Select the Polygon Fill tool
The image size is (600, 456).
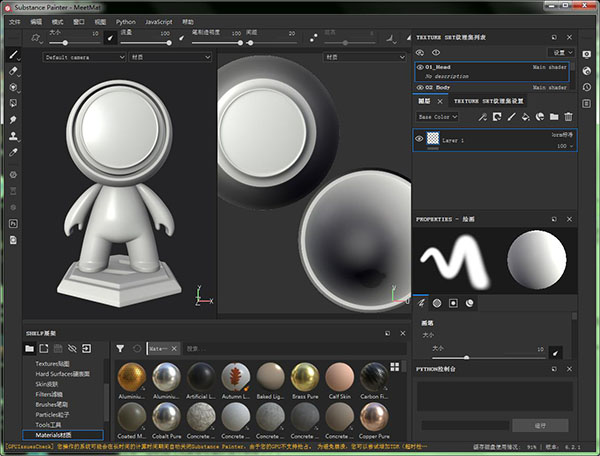pyautogui.click(x=13, y=103)
